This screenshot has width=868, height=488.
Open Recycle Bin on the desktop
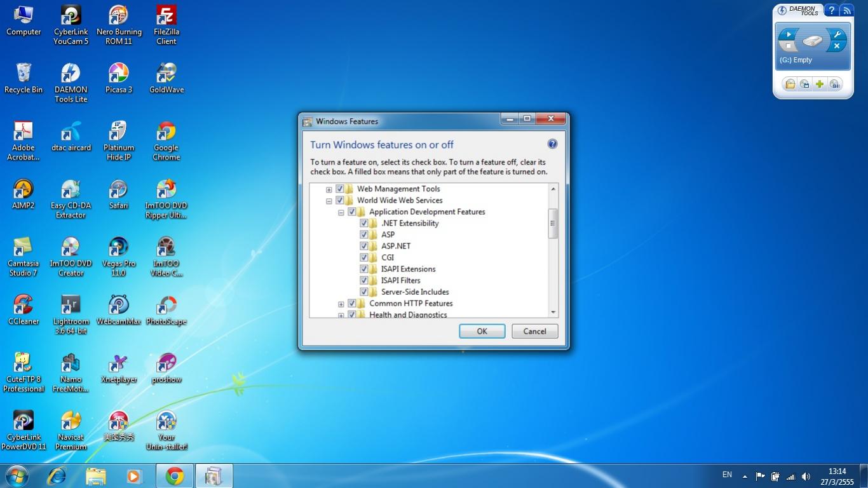[x=24, y=78]
